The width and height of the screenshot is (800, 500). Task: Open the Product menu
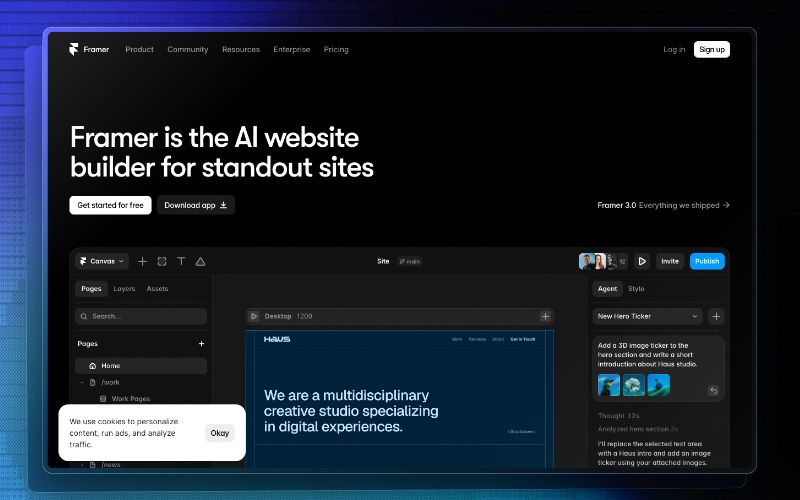pos(139,49)
